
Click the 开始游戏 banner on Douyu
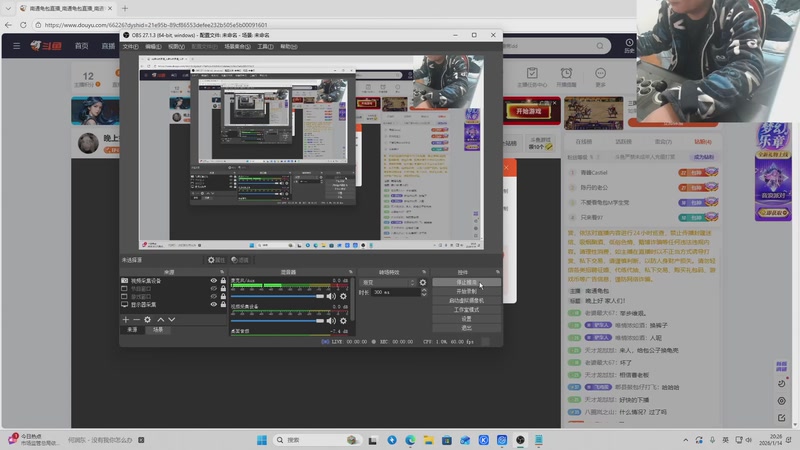pyautogui.click(x=529, y=111)
